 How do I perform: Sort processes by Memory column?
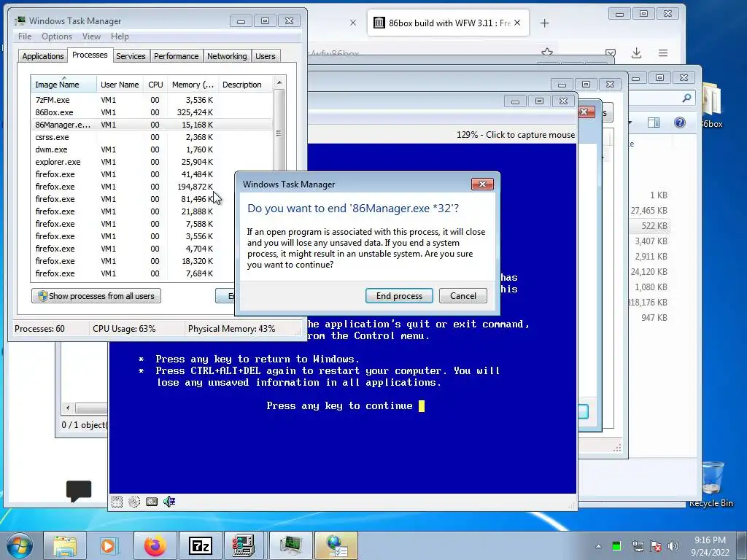coord(193,85)
